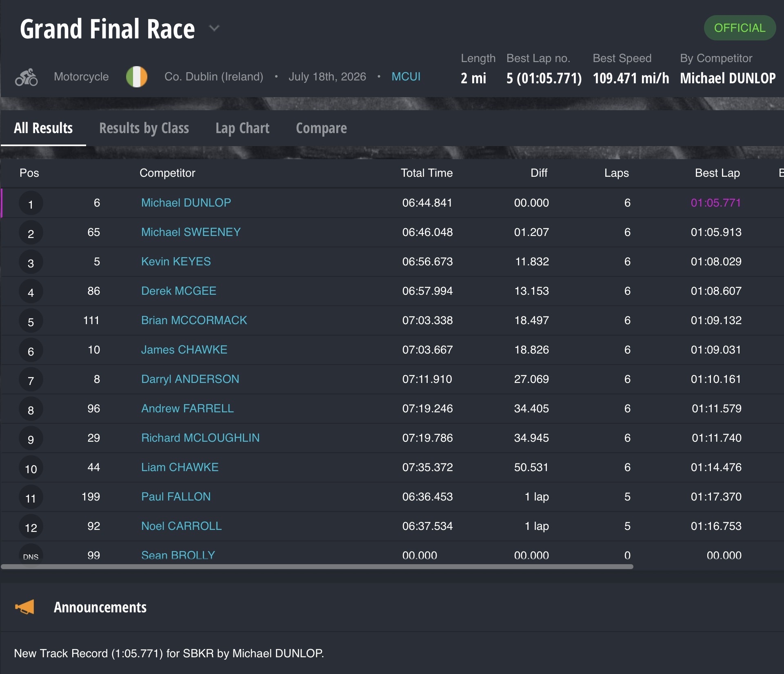Click the OFFICIAL status badge

pyautogui.click(x=740, y=28)
